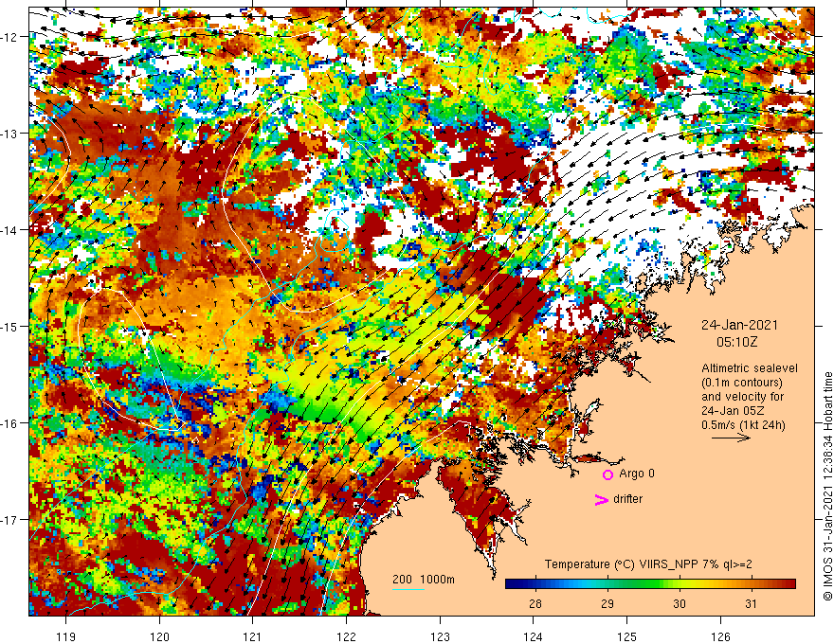Click the latitude axis label -15
This screenshot has height=644, width=834.
(10, 326)
